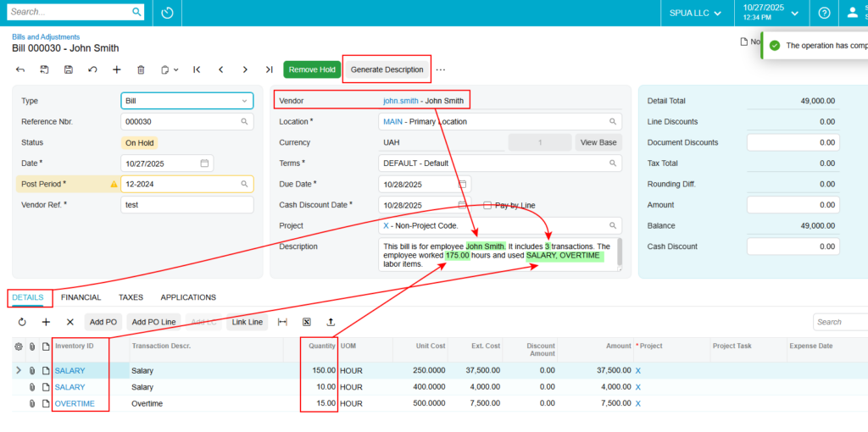Refresh the details grid

[x=22, y=322]
